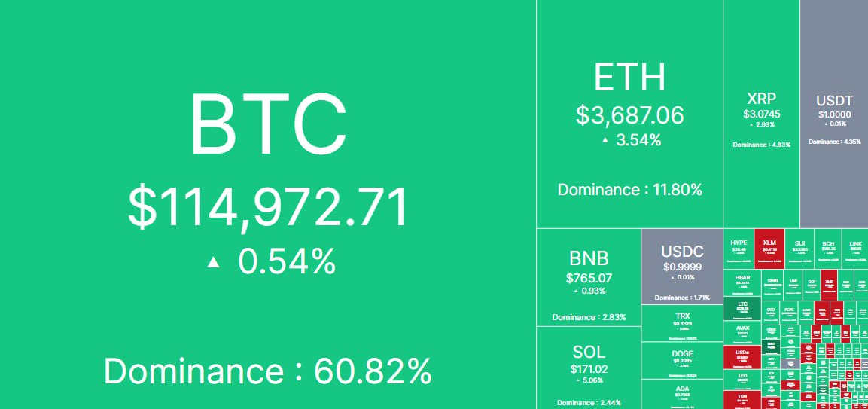Select the TRX heatmap tile

tap(682, 323)
